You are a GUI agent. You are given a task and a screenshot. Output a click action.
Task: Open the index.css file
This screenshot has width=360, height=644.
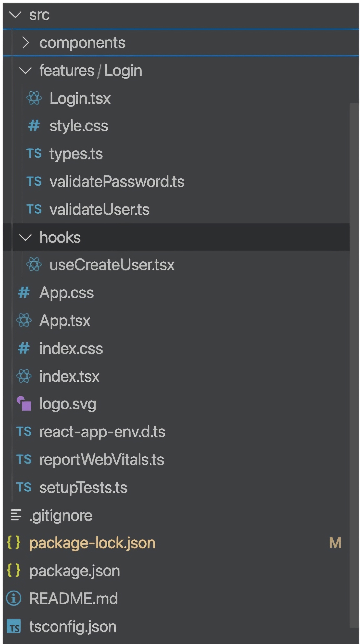(x=71, y=348)
